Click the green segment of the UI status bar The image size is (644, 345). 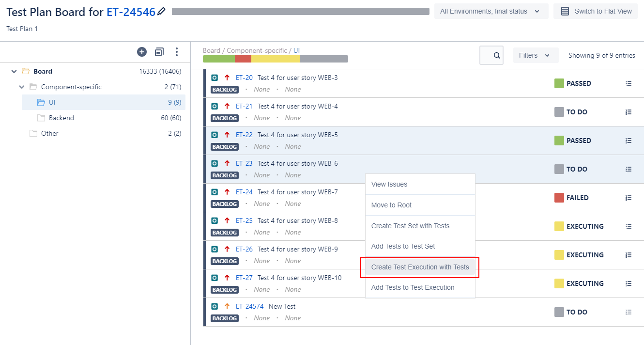219,59
